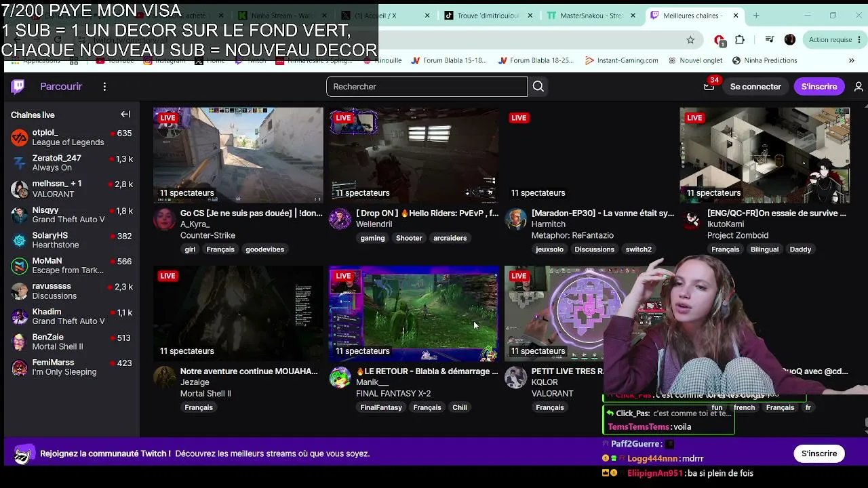Select the 'goodevibes' tag
Screen dimensions: 868x488
click(x=264, y=249)
